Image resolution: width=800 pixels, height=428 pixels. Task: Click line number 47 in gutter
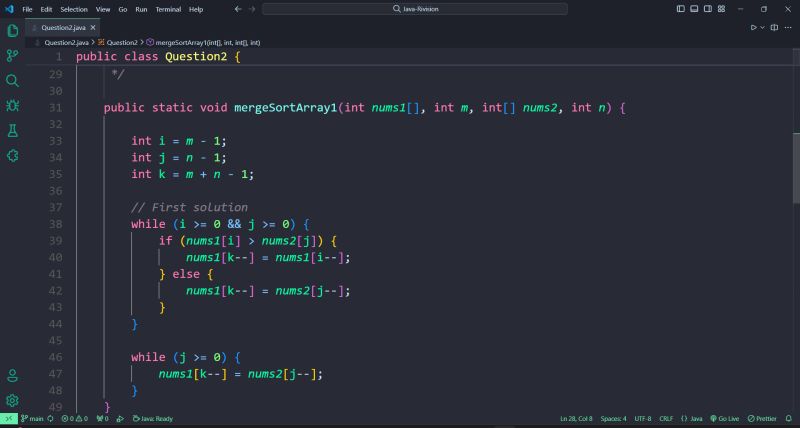pyautogui.click(x=55, y=374)
